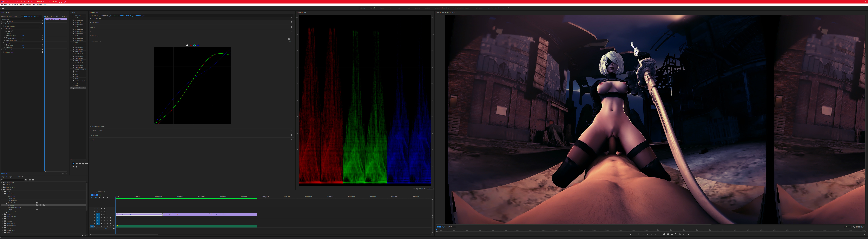Click the Add Marker icon in timeline

click(x=103, y=198)
